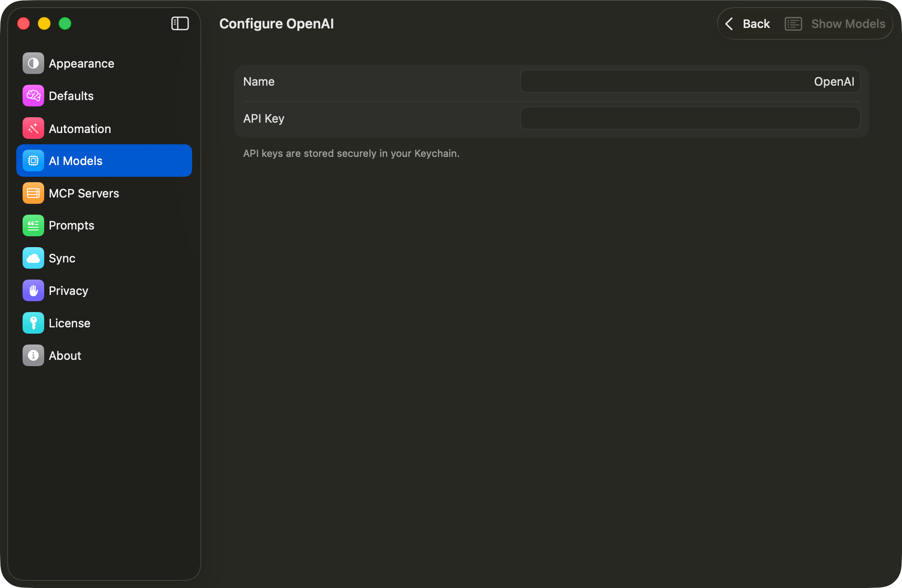This screenshot has width=902, height=588.
Task: Go back using the Back button
Action: tap(748, 24)
